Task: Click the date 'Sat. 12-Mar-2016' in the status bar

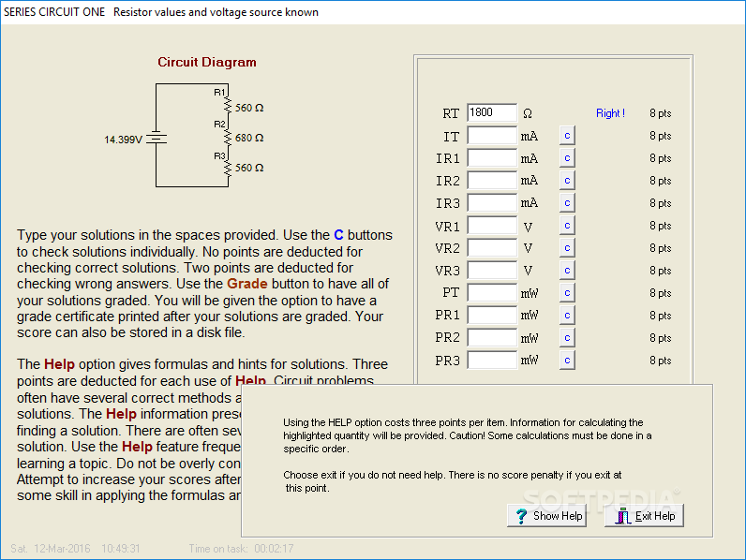Action: [51, 549]
